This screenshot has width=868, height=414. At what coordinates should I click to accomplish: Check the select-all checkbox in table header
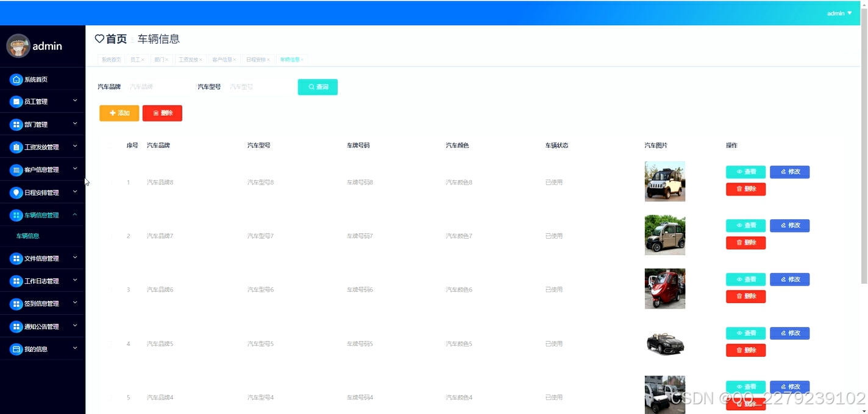[x=110, y=145]
